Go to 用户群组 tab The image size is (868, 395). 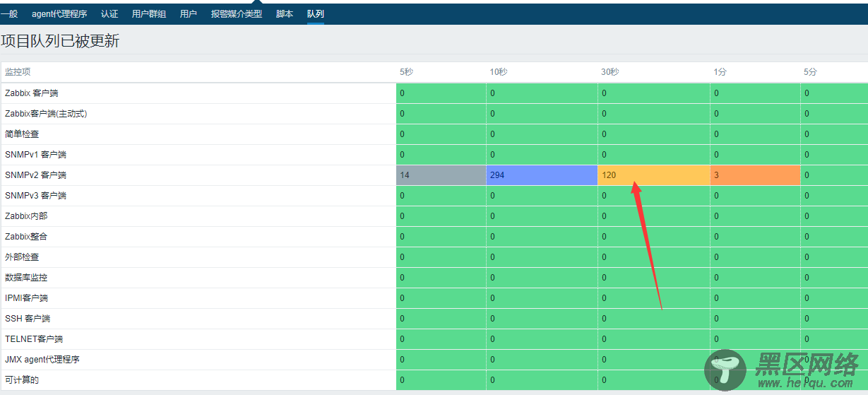[149, 13]
